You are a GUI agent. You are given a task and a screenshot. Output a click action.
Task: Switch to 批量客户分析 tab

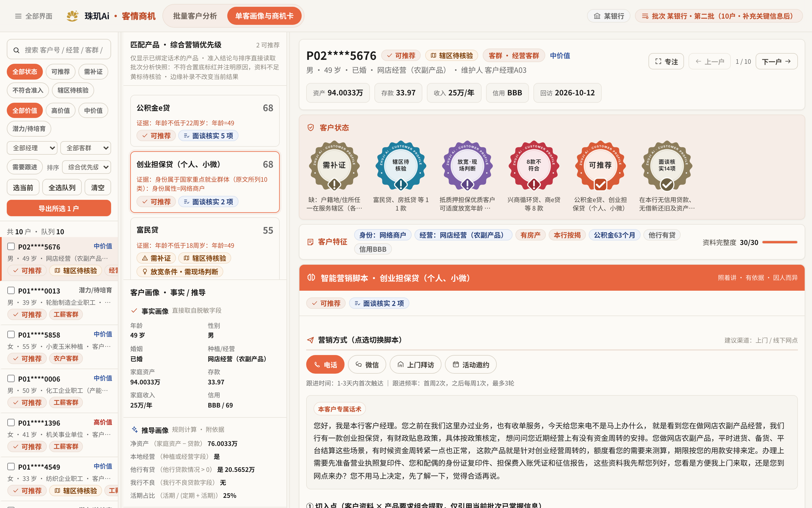click(195, 16)
